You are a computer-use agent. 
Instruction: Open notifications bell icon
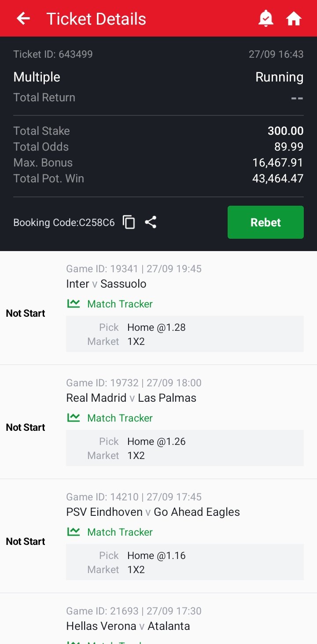[266, 19]
